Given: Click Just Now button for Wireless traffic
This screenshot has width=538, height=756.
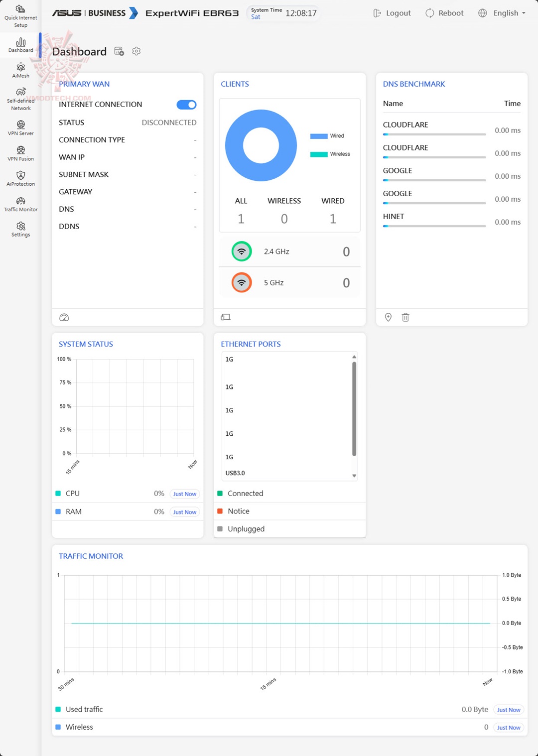Looking at the screenshot, I should coord(509,728).
